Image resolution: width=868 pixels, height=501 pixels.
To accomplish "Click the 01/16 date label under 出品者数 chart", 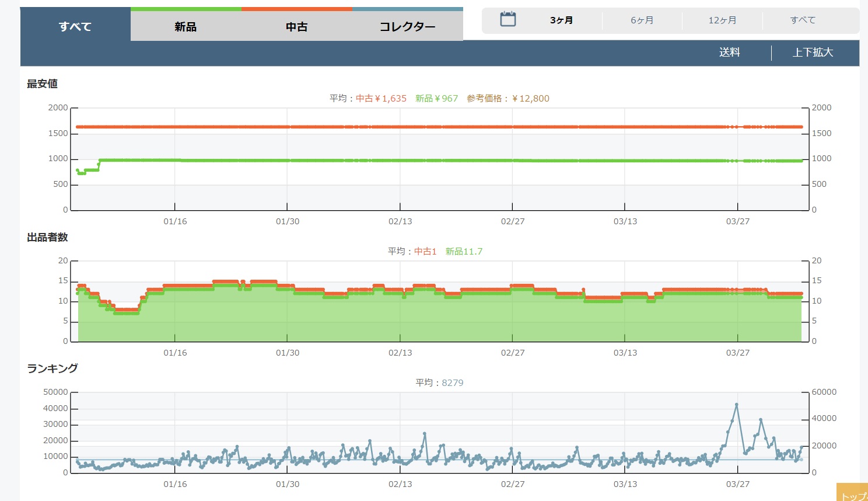I will coord(175,353).
